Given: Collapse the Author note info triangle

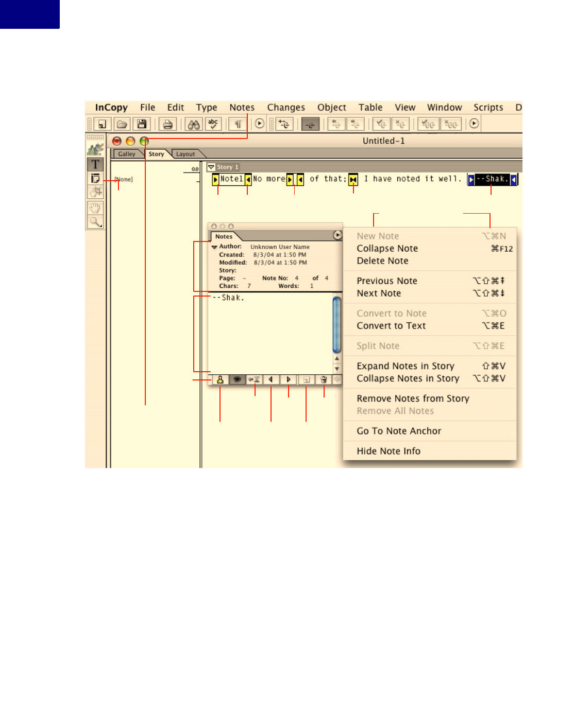Looking at the screenshot, I should coord(214,247).
